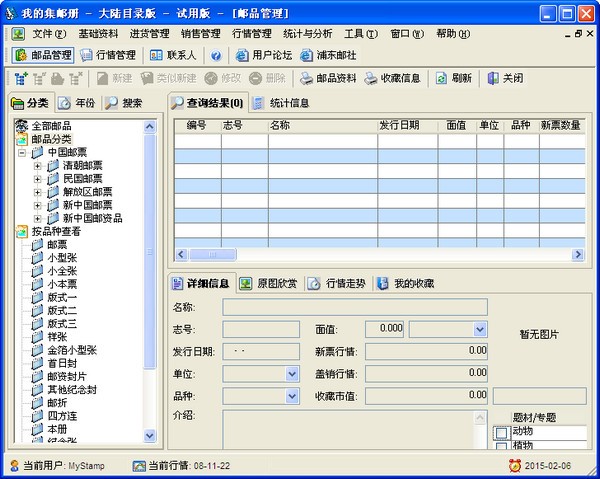Open the 单位 dropdown list
This screenshot has height=479, width=600.
tap(292, 374)
